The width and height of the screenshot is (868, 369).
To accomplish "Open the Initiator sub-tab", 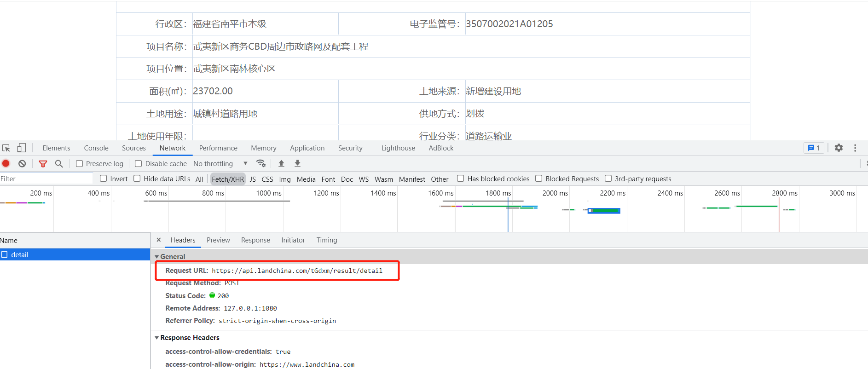I will (293, 240).
